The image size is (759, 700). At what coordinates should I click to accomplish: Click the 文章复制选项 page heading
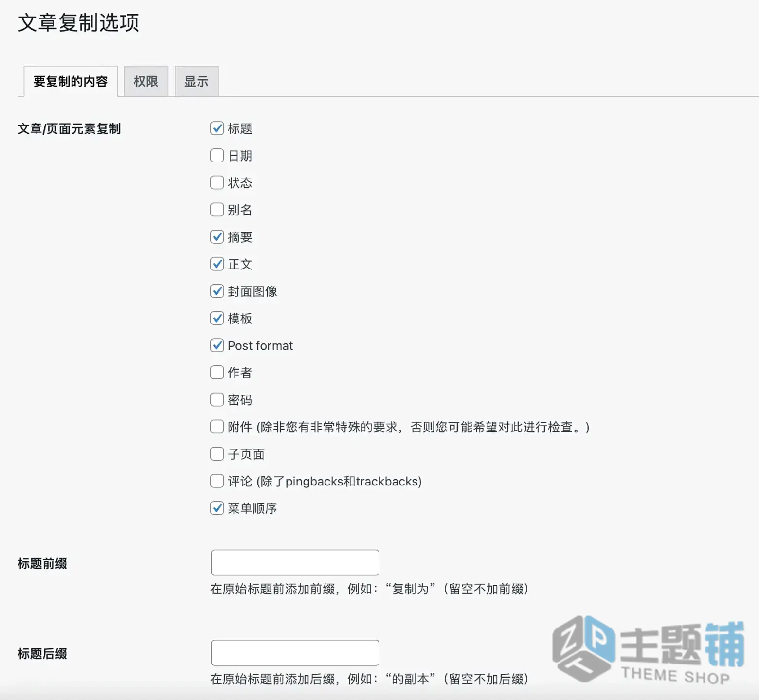pyautogui.click(x=78, y=23)
